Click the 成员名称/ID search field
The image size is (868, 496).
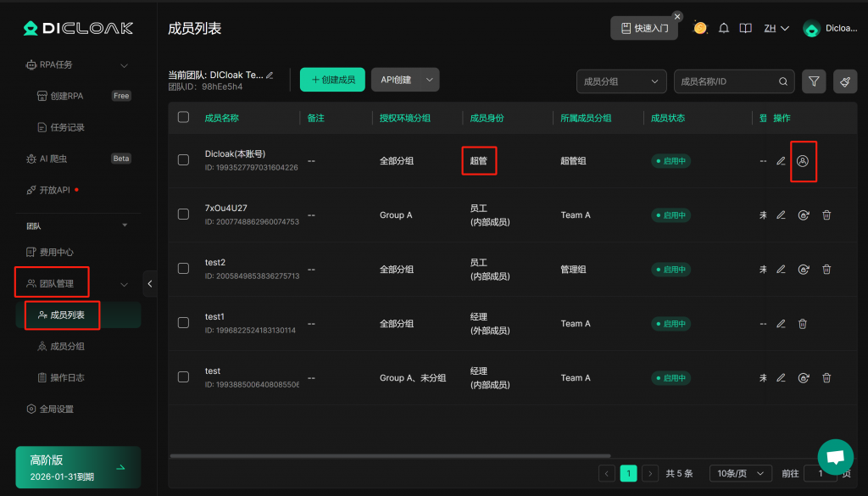727,81
